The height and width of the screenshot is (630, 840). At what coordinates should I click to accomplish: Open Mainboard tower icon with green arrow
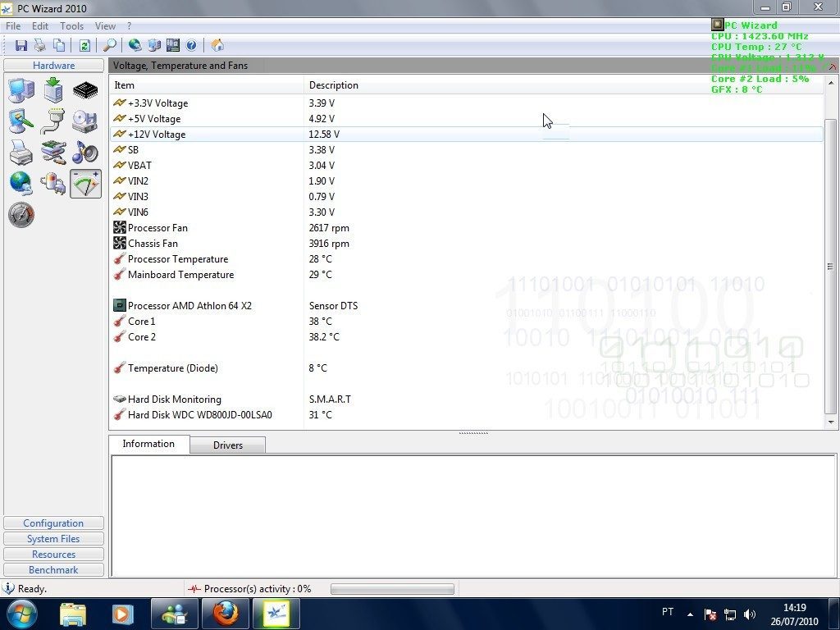point(53,90)
